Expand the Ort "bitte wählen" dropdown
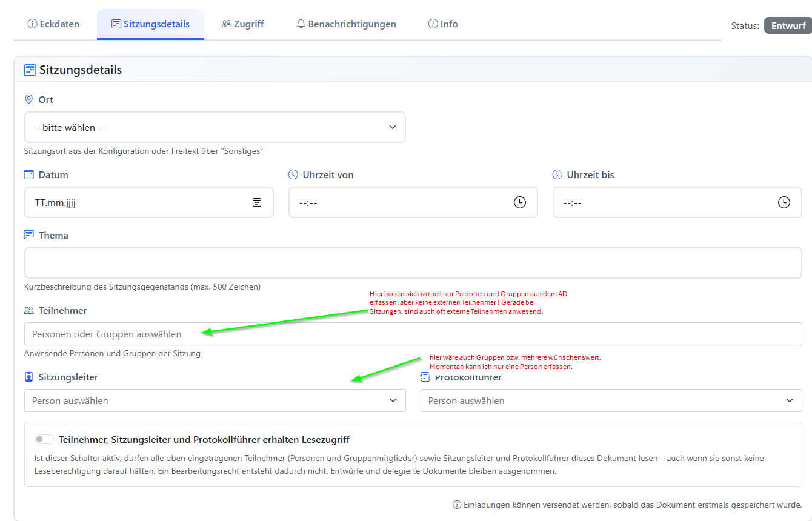812x521 pixels. 215,127
